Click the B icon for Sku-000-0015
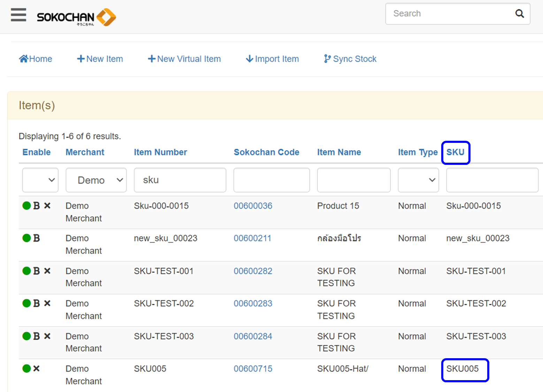Screen dimensions: 543x392 [x=37, y=206]
